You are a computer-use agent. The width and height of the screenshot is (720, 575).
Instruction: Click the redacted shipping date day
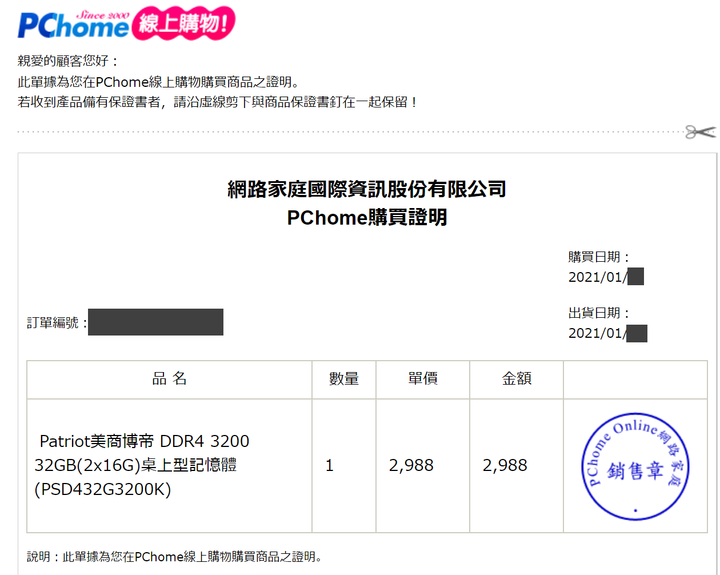[x=637, y=333]
